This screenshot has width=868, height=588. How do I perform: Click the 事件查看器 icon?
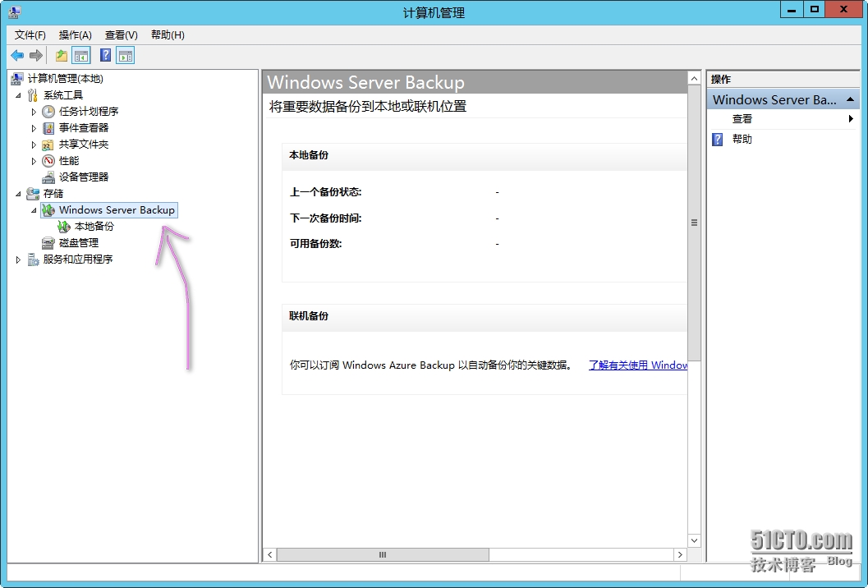(48, 128)
